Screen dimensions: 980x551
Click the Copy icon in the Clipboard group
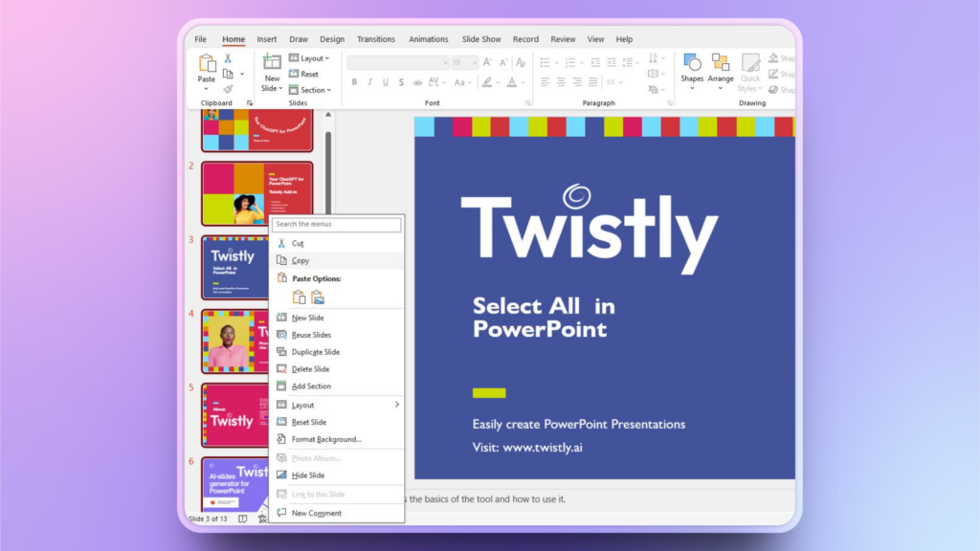click(x=228, y=74)
